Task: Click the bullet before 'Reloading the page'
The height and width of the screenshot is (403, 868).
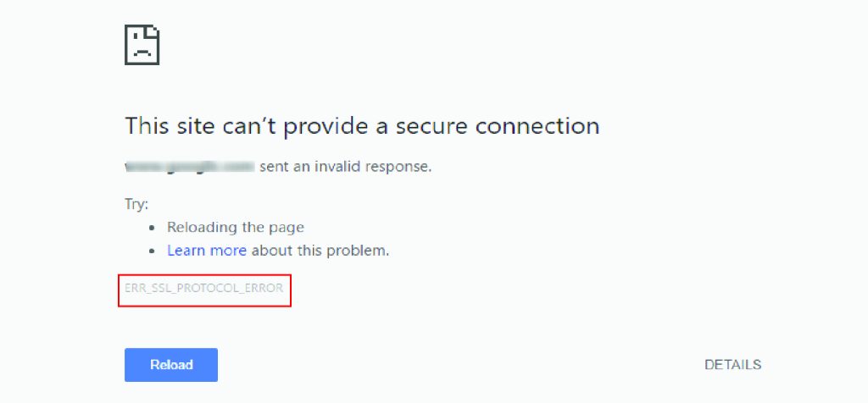Action: [x=154, y=228]
